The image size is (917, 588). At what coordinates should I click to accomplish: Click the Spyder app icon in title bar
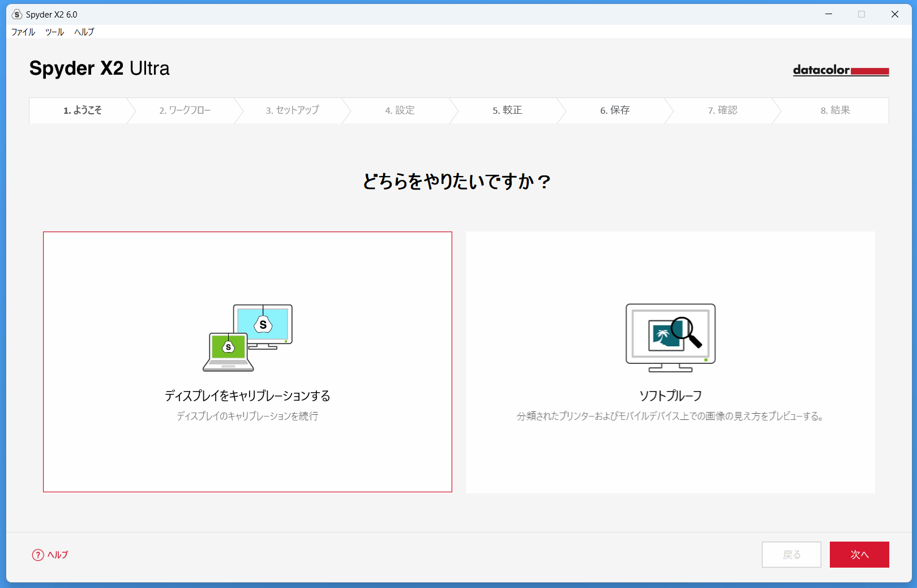click(x=17, y=14)
